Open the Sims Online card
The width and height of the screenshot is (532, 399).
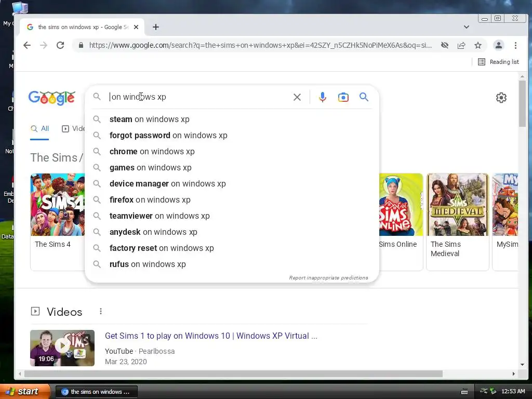click(x=401, y=222)
